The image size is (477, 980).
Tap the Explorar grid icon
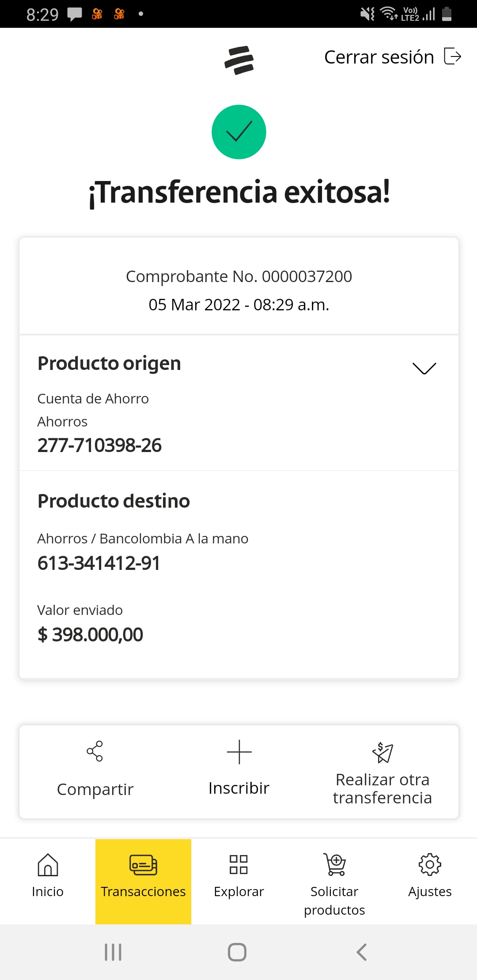point(238,864)
